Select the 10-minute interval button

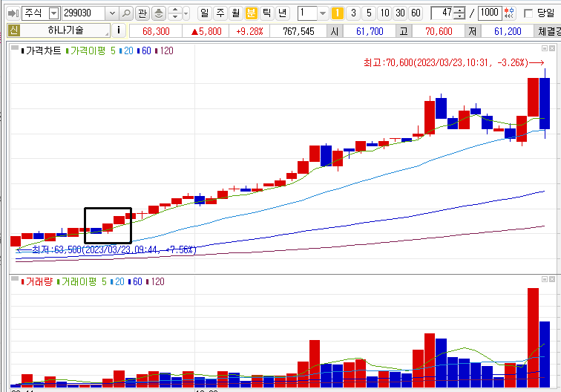point(384,13)
